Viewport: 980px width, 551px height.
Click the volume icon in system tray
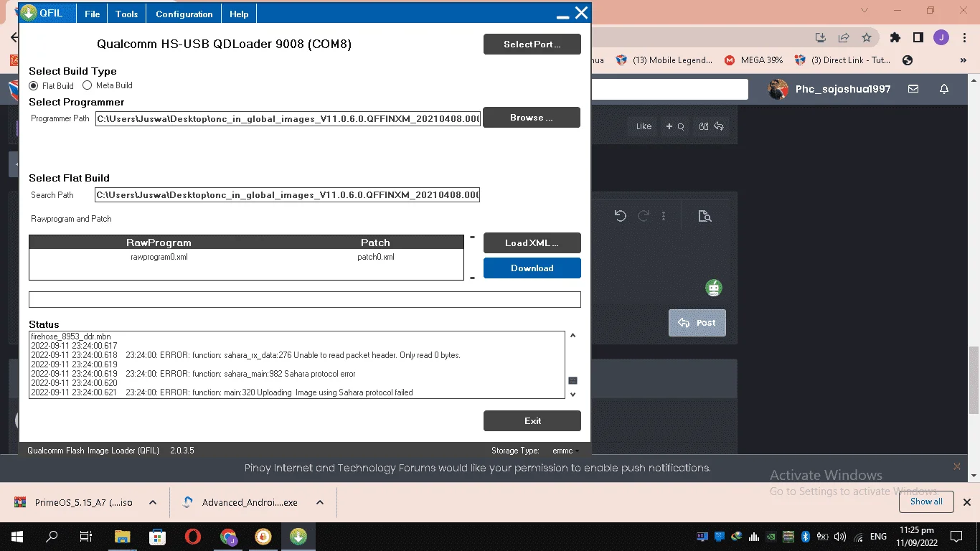841,537
